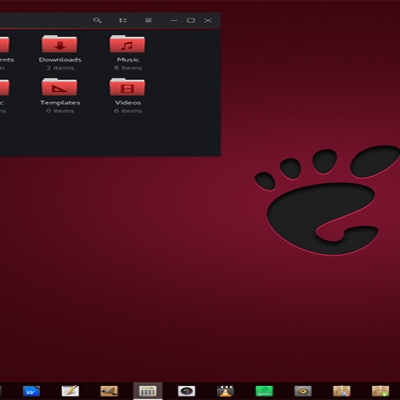
Task: Click the '2 items' text under Downloads
Action: coord(60,68)
